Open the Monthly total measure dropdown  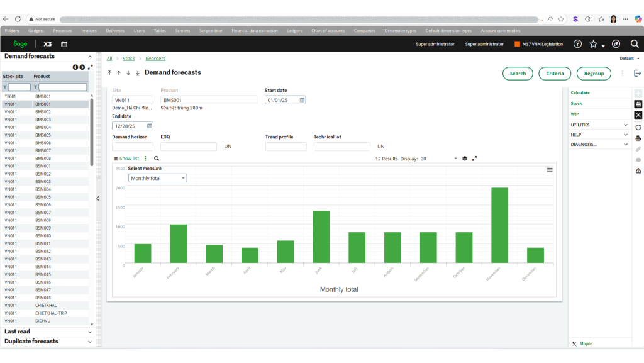tap(157, 178)
